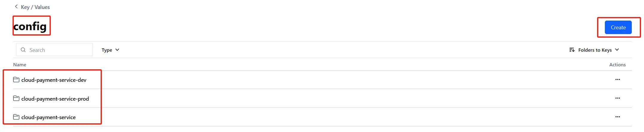Click the magnifier icon in the search box

[23, 50]
